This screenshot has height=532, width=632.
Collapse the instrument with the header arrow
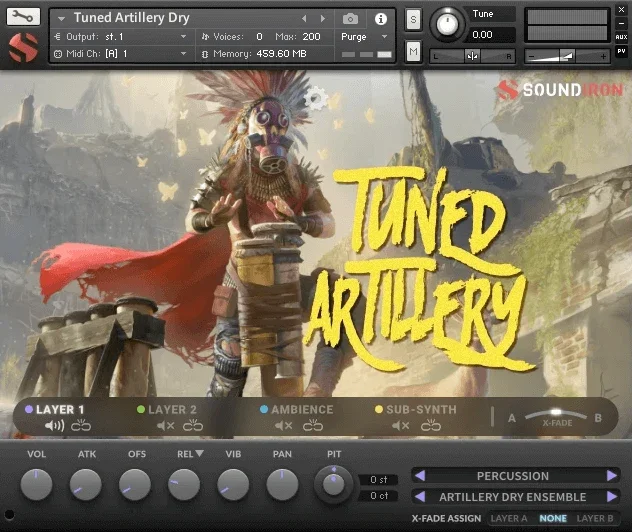(61, 19)
